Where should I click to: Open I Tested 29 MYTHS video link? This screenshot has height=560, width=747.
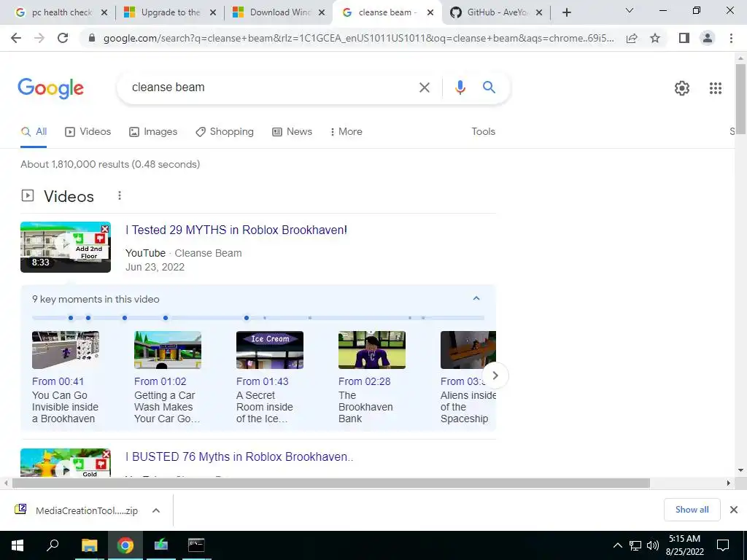coord(236,230)
